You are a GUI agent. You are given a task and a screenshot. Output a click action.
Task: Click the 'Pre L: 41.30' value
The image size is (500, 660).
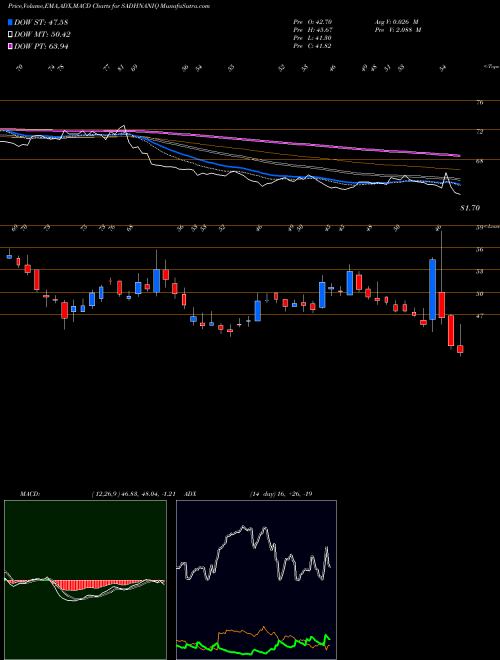(312, 38)
